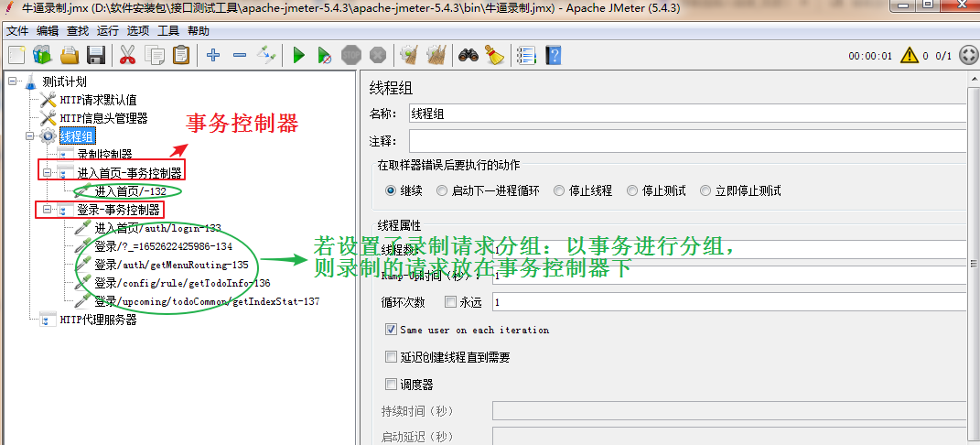Open the 运行 menu
The width and height of the screenshot is (980, 445).
107,30
